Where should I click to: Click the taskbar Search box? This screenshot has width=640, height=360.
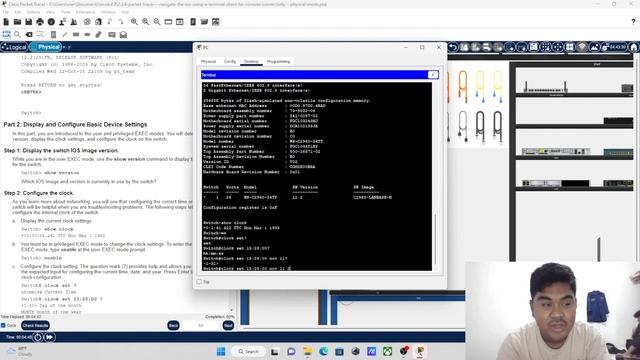(x=249, y=351)
